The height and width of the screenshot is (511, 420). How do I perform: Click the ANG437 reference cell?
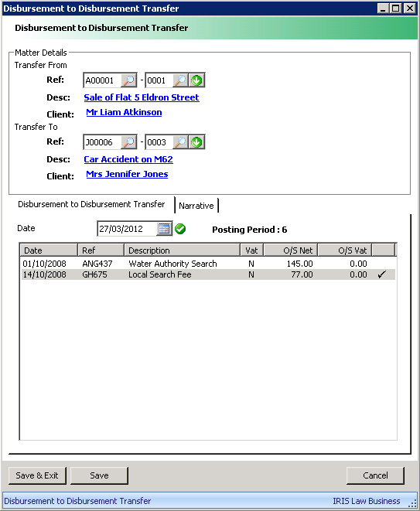pyautogui.click(x=97, y=264)
